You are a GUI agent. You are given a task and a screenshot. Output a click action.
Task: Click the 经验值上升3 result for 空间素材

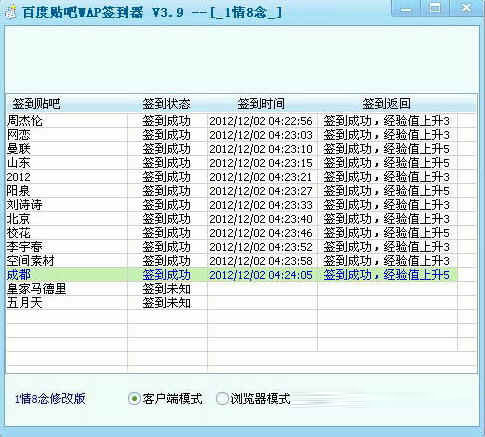coord(417,261)
